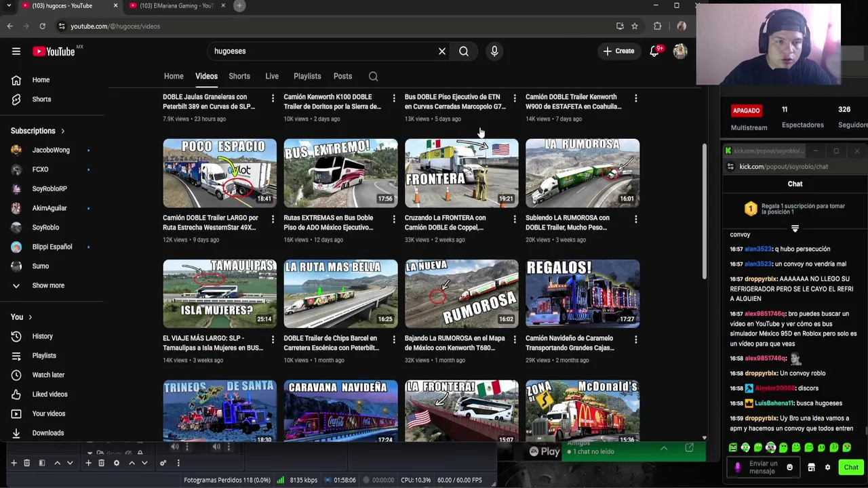Open the new tab plus button

click(x=239, y=5)
